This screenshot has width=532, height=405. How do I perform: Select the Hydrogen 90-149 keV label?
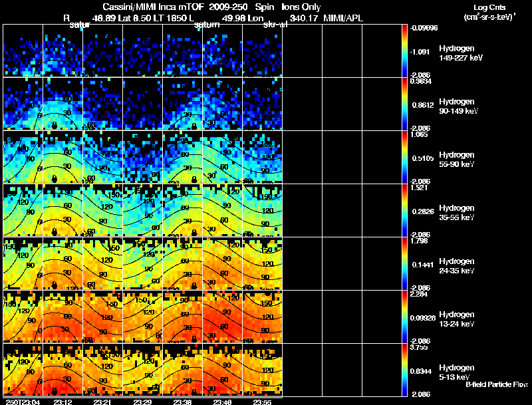(458, 106)
